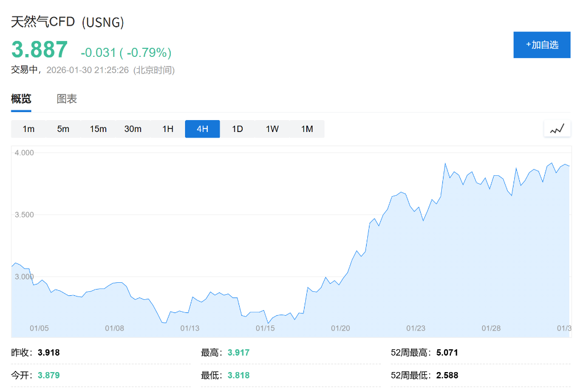The image size is (583, 392).
Task: Select the currently active 4H timeframe
Action: (202, 129)
